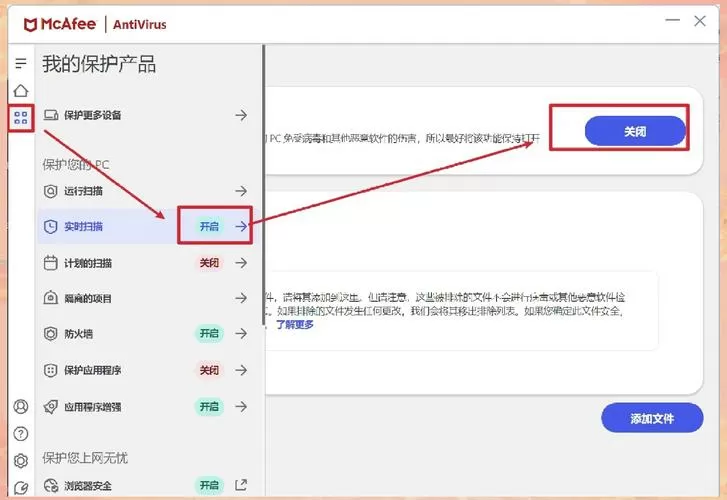The height and width of the screenshot is (500, 727).
Task: Expand arrow next to 保护更多设备
Action: click(241, 115)
